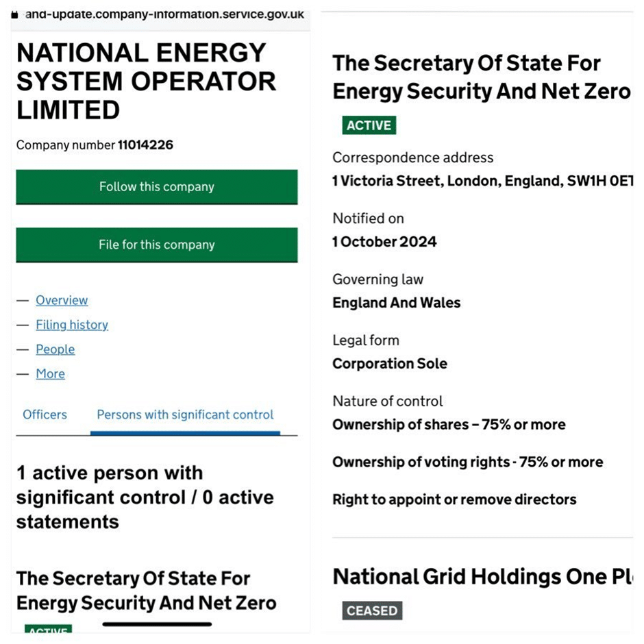Tap the padlock icon in the address bar
644x644 pixels.
[x=14, y=15]
